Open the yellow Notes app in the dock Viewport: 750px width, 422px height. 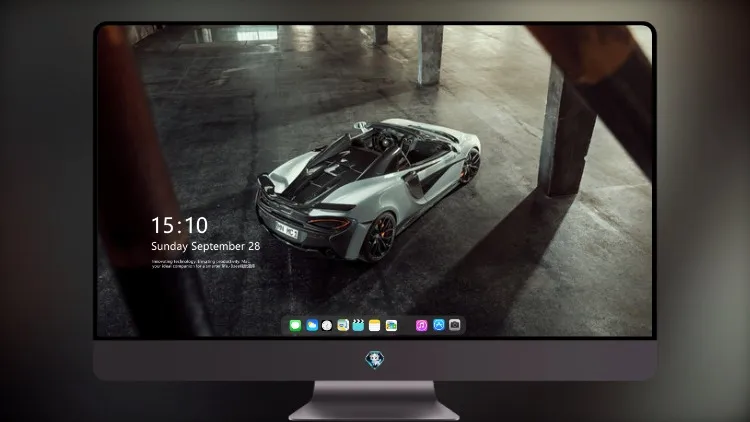(375, 325)
